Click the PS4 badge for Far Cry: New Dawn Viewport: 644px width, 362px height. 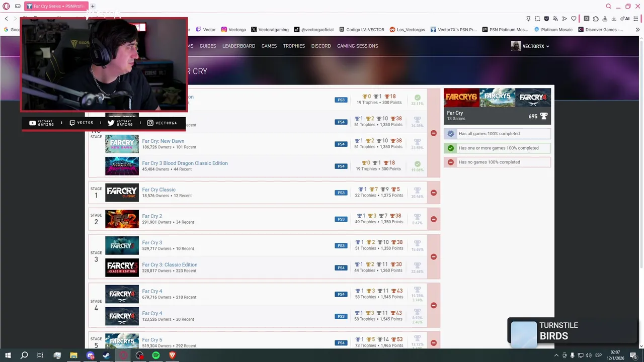click(341, 144)
